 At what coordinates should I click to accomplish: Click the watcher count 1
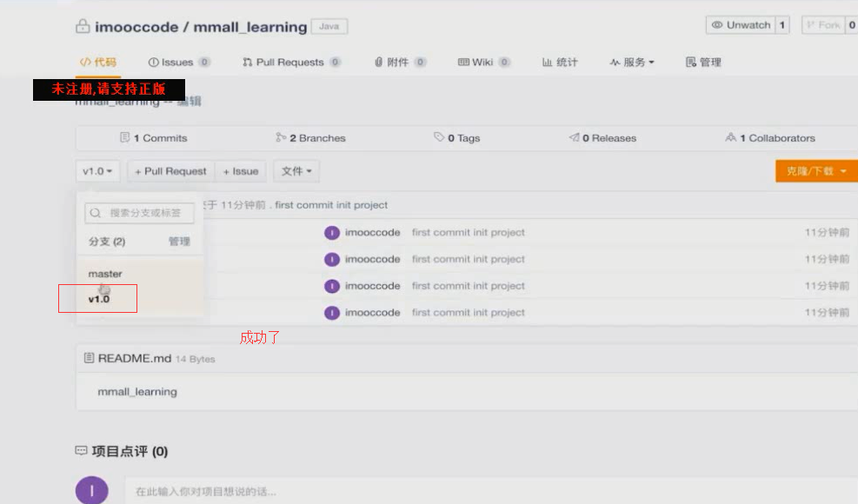(782, 25)
